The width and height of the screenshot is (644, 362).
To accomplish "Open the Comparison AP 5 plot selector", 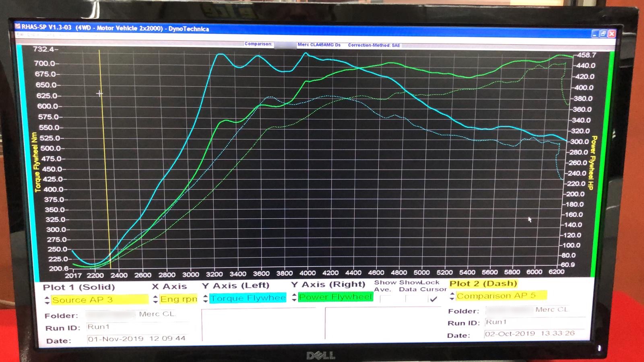I will (502, 296).
